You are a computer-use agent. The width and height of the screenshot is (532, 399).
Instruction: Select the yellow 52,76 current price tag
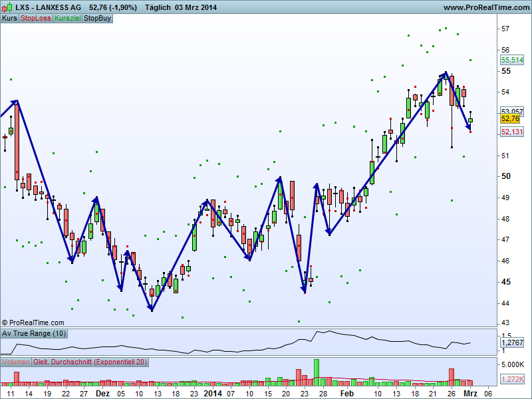[x=510, y=118]
